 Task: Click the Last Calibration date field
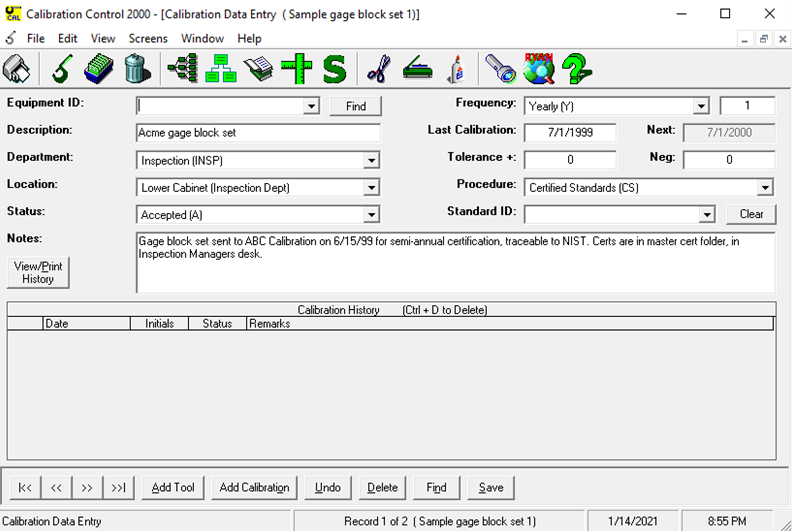[570, 133]
